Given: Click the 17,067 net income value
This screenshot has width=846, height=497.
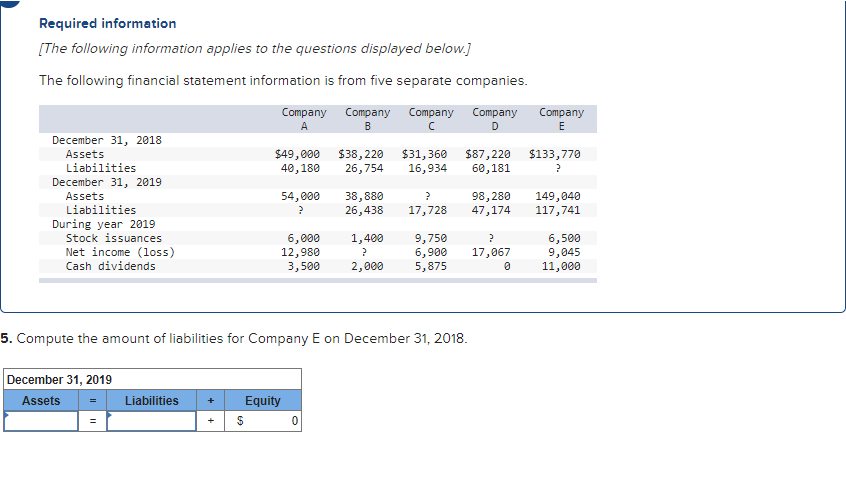Looking at the screenshot, I should pyautogui.click(x=491, y=253).
